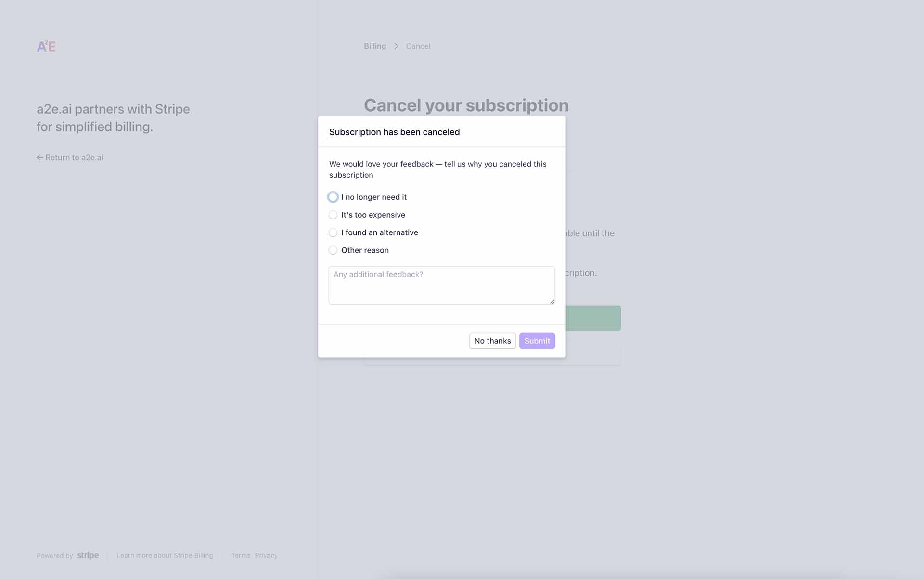This screenshot has height=579, width=924.
Task: Open Learn more about Stripe Billing
Action: (x=165, y=555)
